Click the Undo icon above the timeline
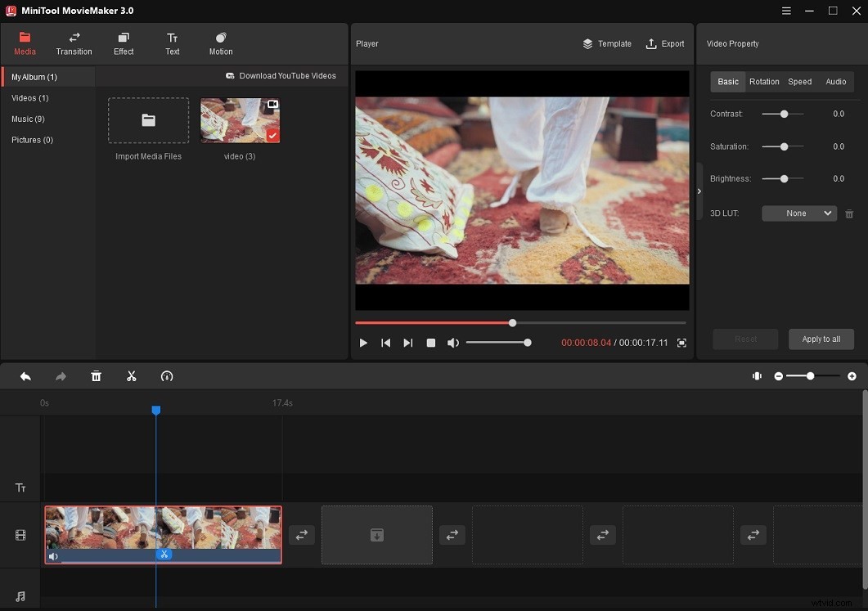Image resolution: width=868 pixels, height=611 pixels. click(25, 375)
